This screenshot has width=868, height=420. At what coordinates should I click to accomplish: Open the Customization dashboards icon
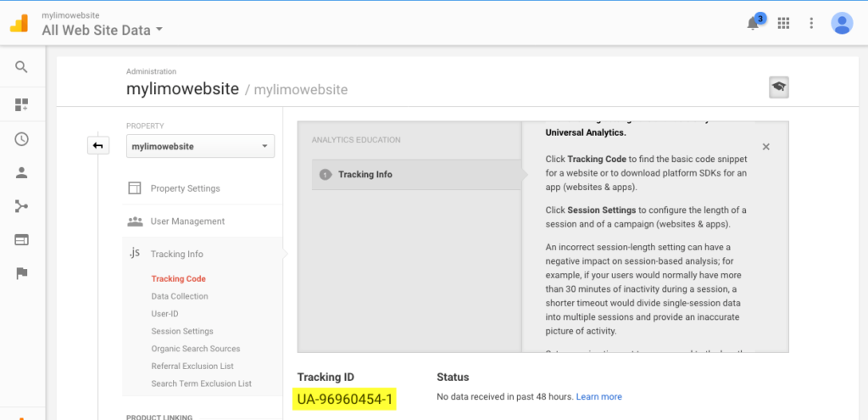(21, 104)
